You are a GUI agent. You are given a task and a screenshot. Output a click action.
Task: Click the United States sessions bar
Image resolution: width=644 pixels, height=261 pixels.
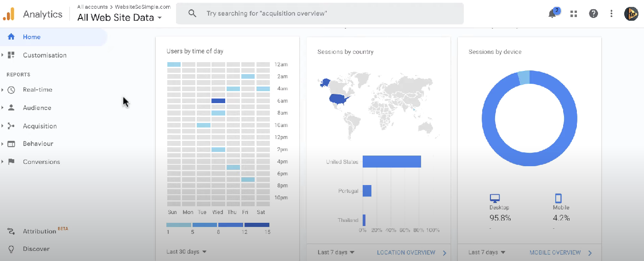point(392,162)
